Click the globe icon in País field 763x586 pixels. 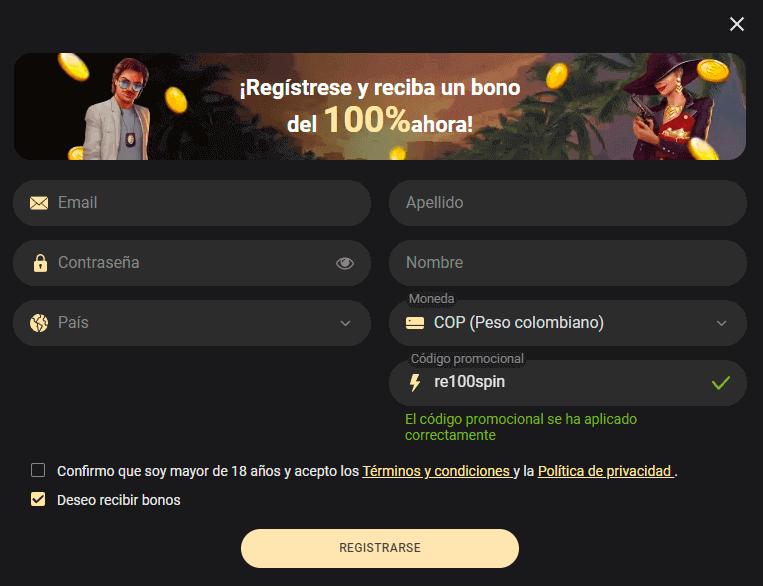tap(39, 323)
